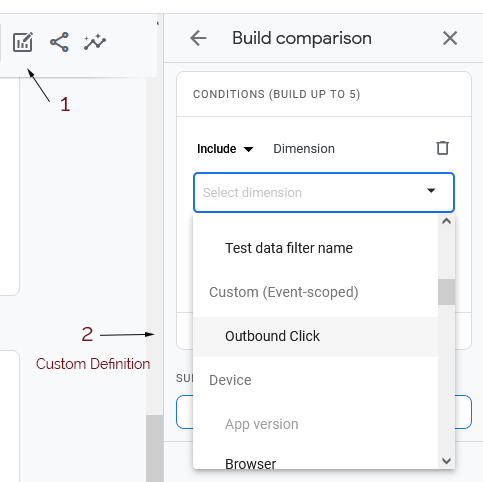The height and width of the screenshot is (482, 483).
Task: Choose Test data filter name dimension
Action: pos(315,248)
